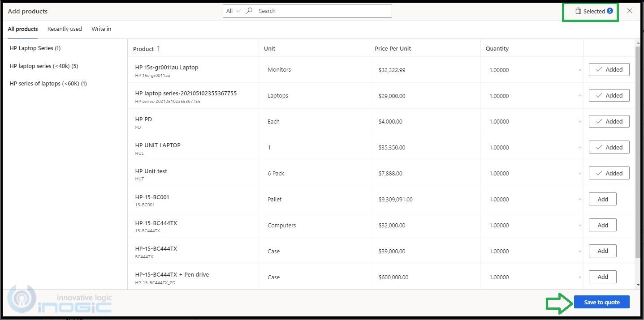The image size is (644, 320).
Task: Open HP series of laptops (<60K) family
Action: click(x=48, y=84)
